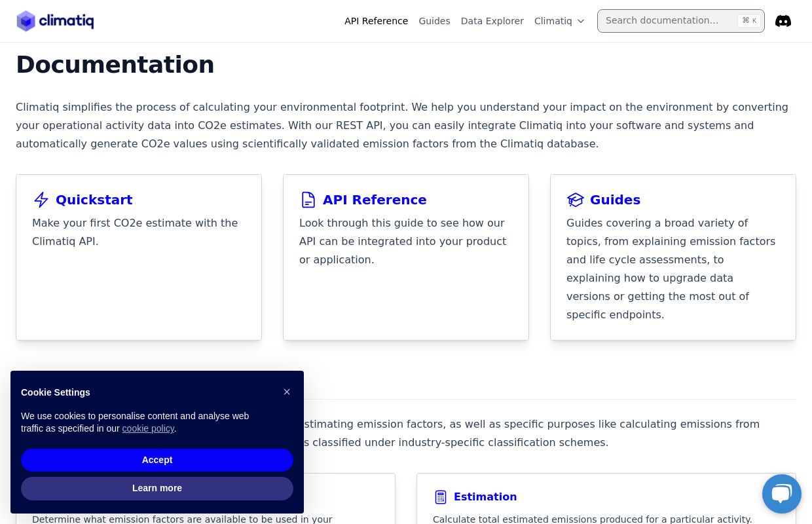Image resolution: width=812 pixels, height=524 pixels.
Task: Click the Climatiq logo
Action: point(55,21)
